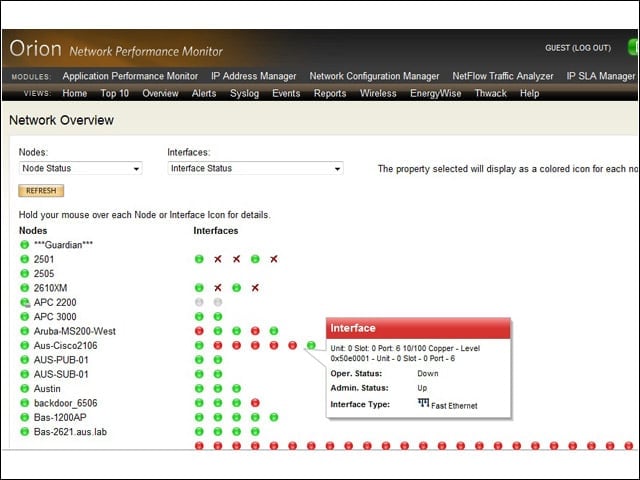Click second green interface icon for APC 3000
The image size is (640, 480).
[x=218, y=316]
